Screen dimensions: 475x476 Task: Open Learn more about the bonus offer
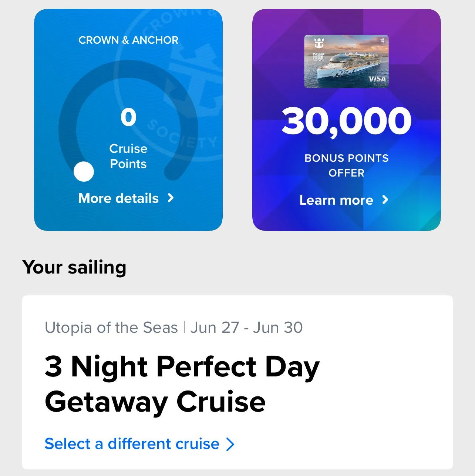point(336,200)
